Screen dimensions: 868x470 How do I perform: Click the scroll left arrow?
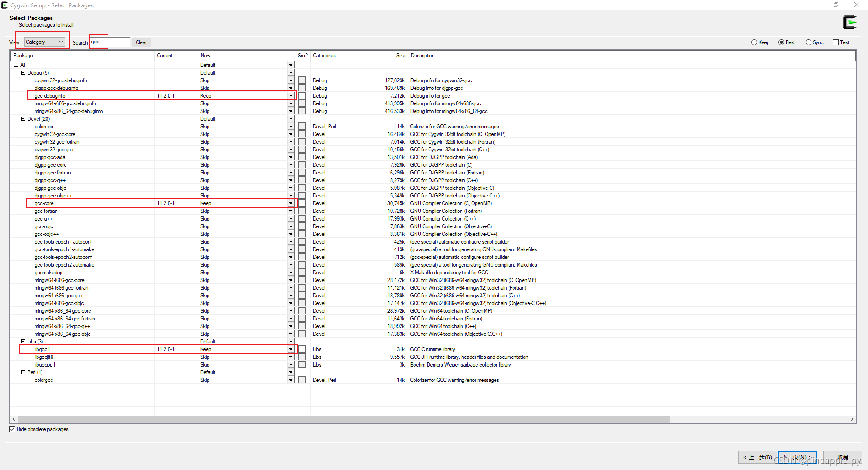pyautogui.click(x=14, y=419)
